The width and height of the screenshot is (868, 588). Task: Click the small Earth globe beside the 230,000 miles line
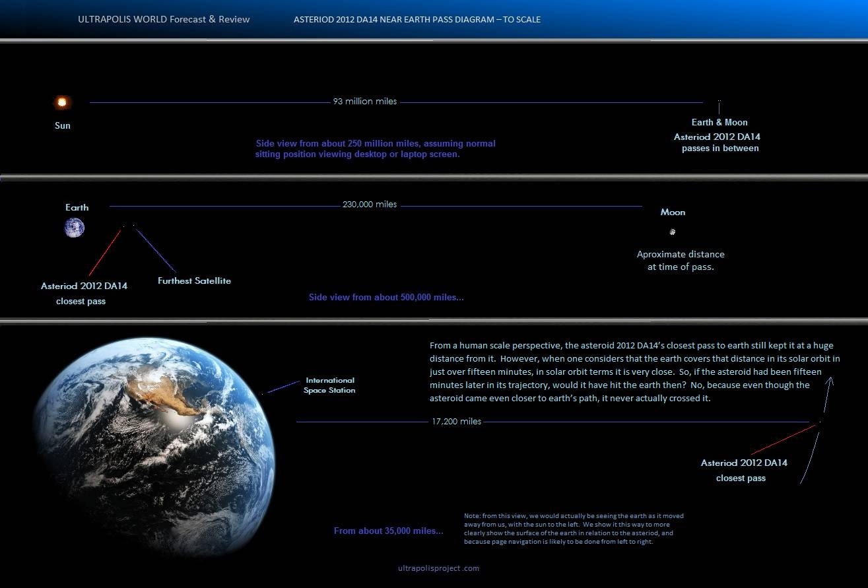(75, 228)
